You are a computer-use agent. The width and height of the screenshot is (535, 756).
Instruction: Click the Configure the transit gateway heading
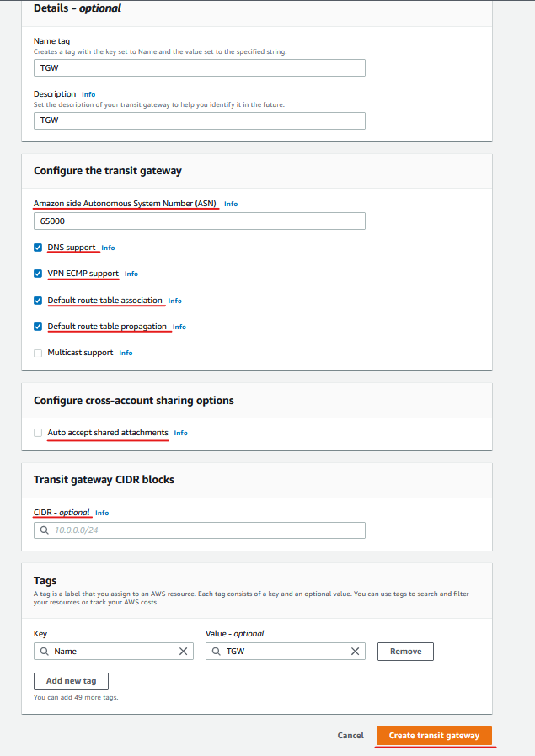108,171
